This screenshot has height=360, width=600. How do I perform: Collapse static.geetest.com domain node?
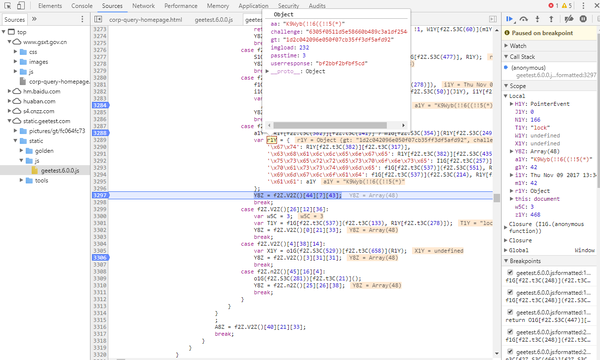click(9, 121)
